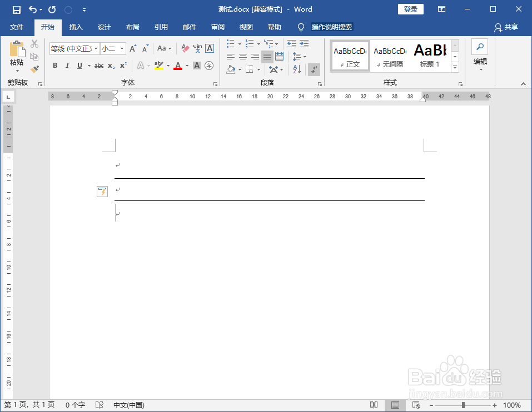Screen dimensions: 532x412
Task: Open Asian layout options
Action: pos(276,69)
